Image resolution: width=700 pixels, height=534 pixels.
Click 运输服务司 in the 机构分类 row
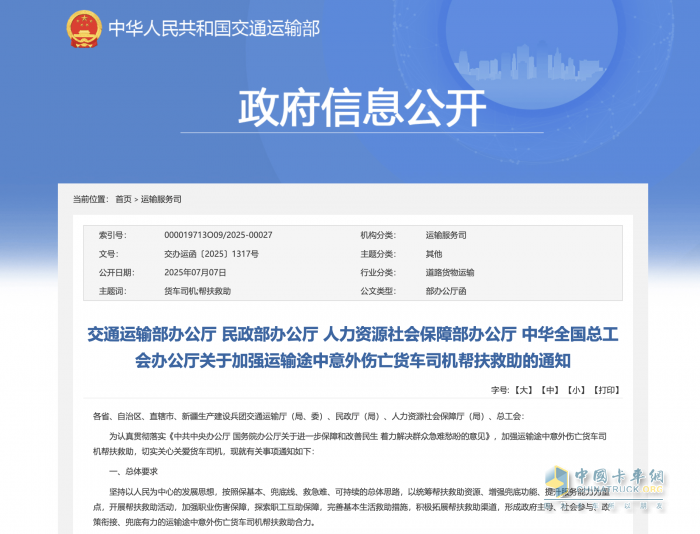[446, 235]
